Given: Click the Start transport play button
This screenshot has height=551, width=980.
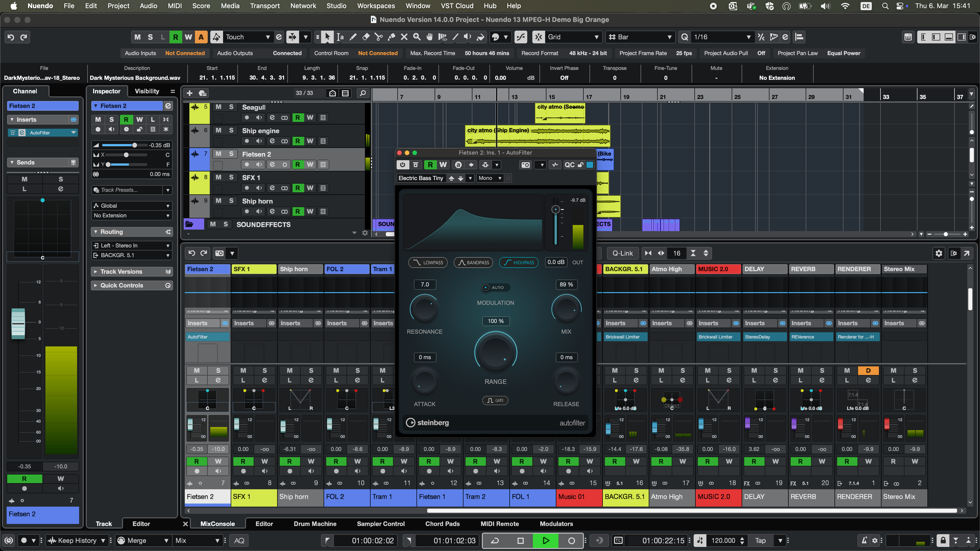Looking at the screenshot, I should [x=546, y=540].
